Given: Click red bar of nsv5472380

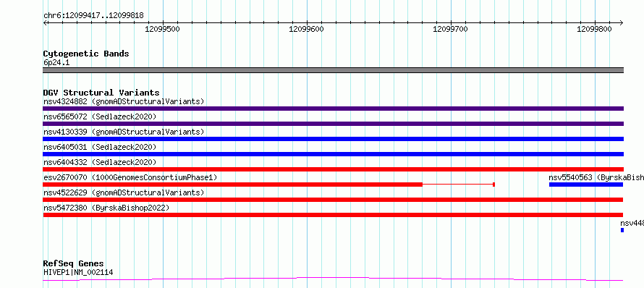Looking at the screenshot, I should (333, 215).
